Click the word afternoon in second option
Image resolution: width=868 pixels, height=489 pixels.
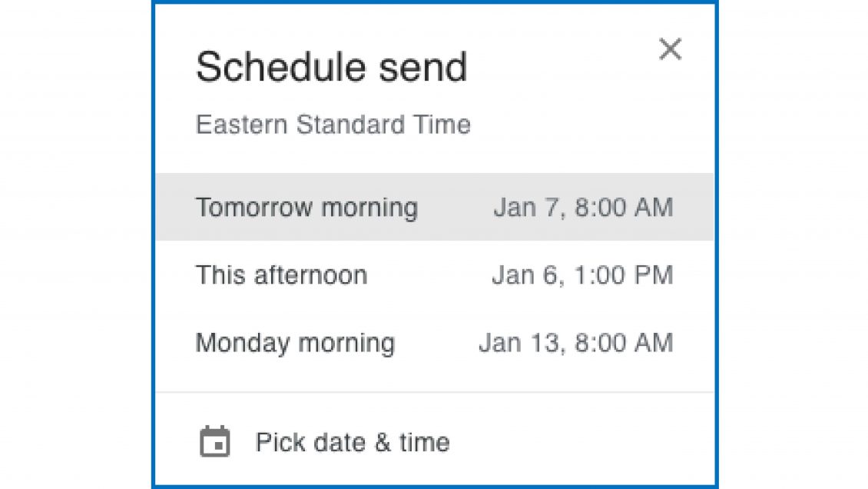pyautogui.click(x=310, y=275)
